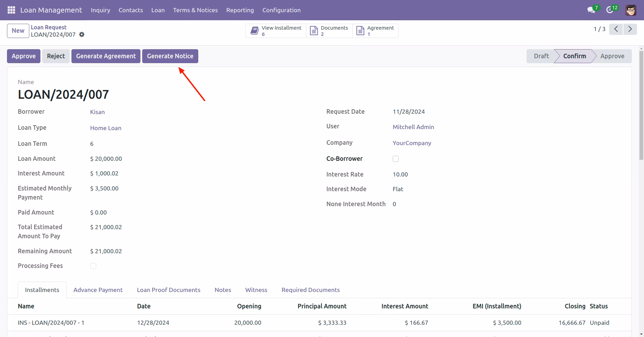This screenshot has width=644, height=337.
Task: Click the vertical page scrollbar
Action: click(x=641, y=105)
